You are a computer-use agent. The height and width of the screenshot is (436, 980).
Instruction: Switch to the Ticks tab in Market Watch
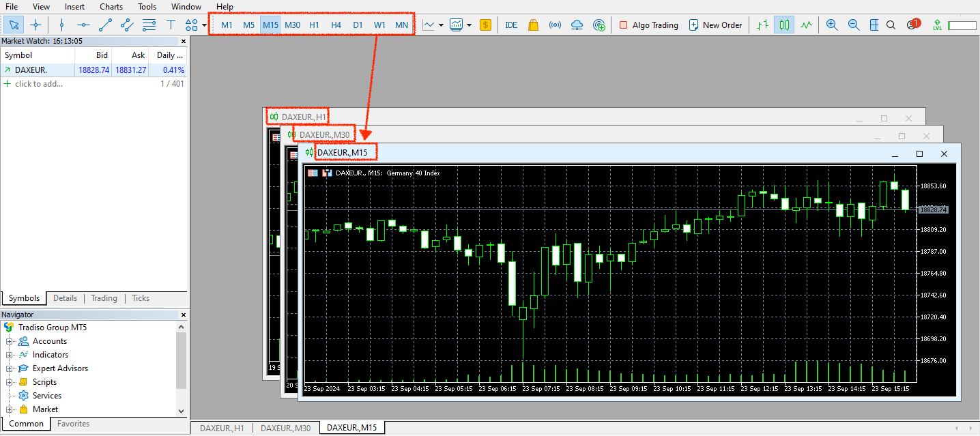[x=140, y=297]
